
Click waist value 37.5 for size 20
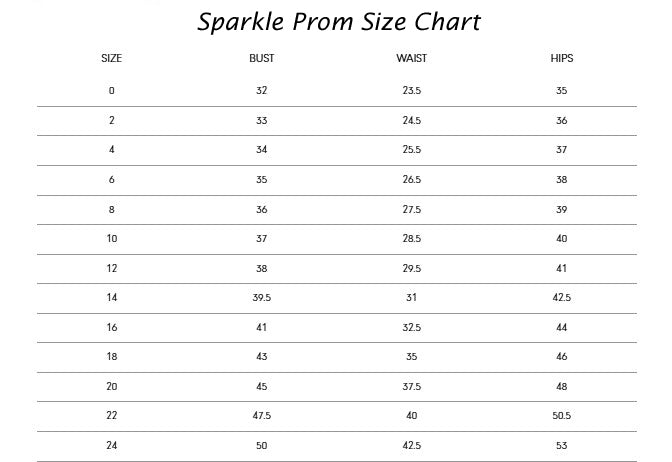point(411,387)
